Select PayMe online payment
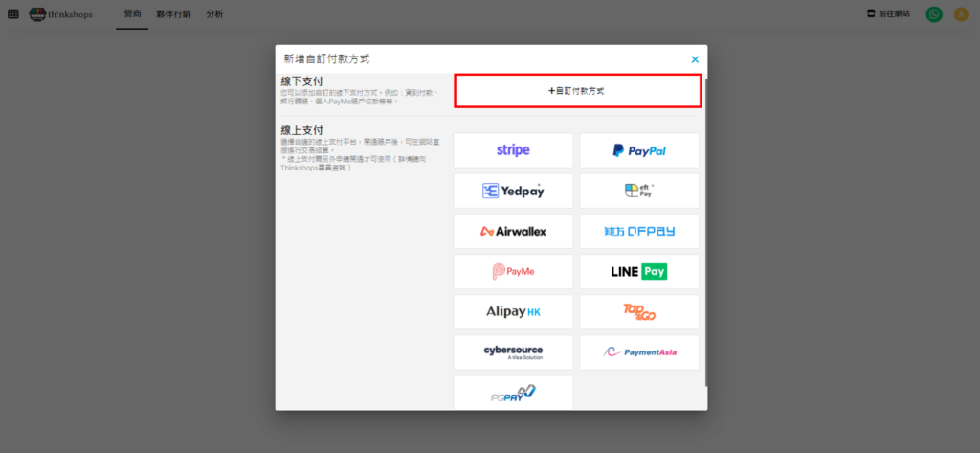The image size is (980, 453). 513,271
